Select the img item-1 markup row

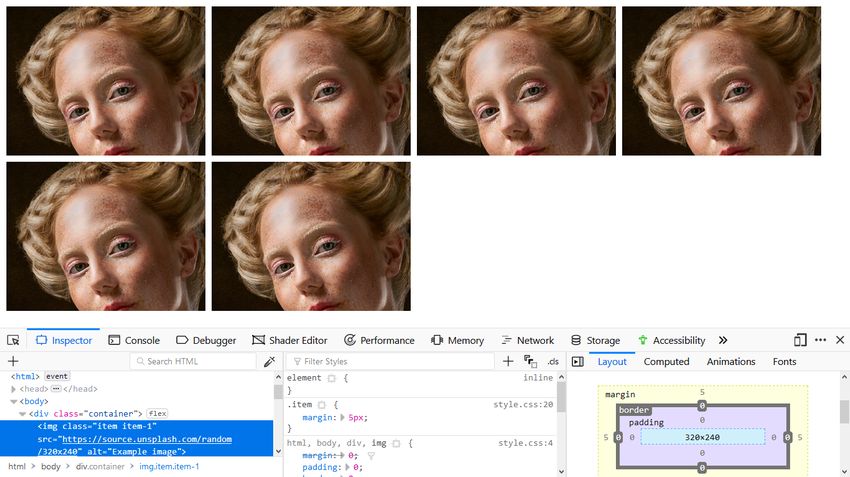click(x=137, y=439)
